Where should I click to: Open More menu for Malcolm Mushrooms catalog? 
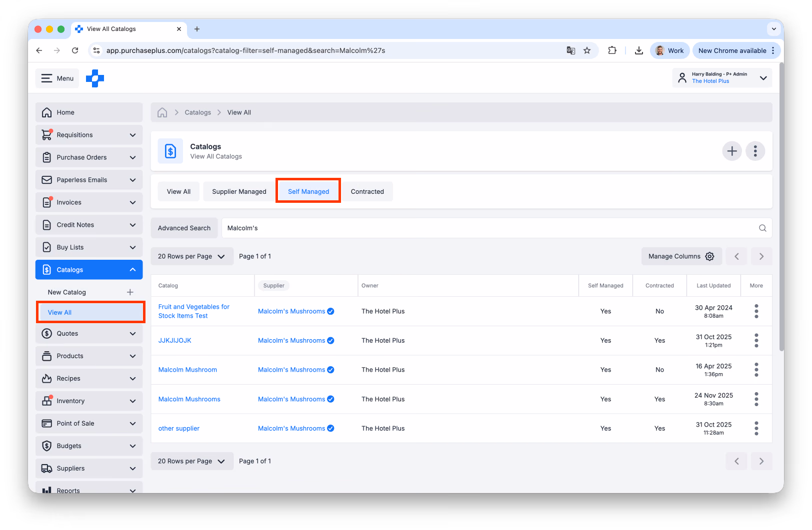pos(756,399)
